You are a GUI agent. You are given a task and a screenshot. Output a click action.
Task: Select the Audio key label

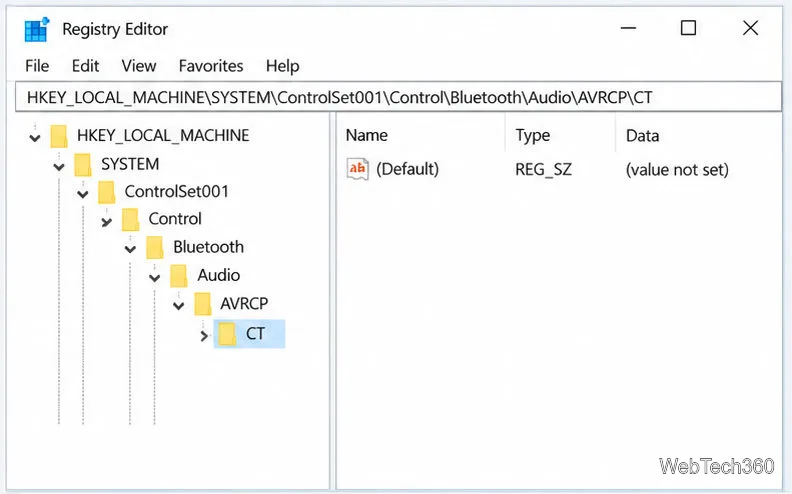[218, 275]
